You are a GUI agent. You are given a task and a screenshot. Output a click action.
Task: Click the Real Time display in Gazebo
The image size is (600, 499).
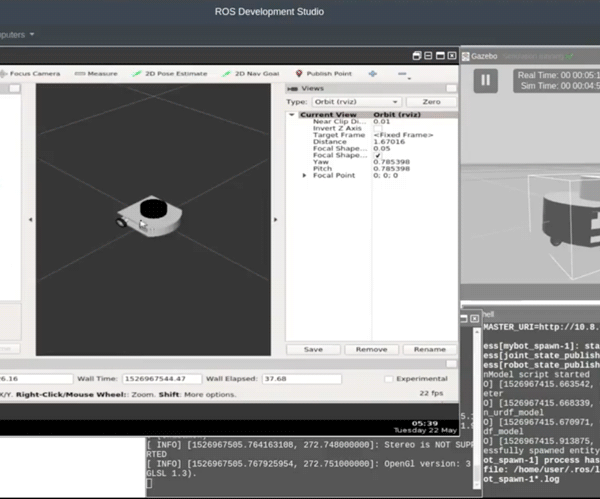coord(558,75)
